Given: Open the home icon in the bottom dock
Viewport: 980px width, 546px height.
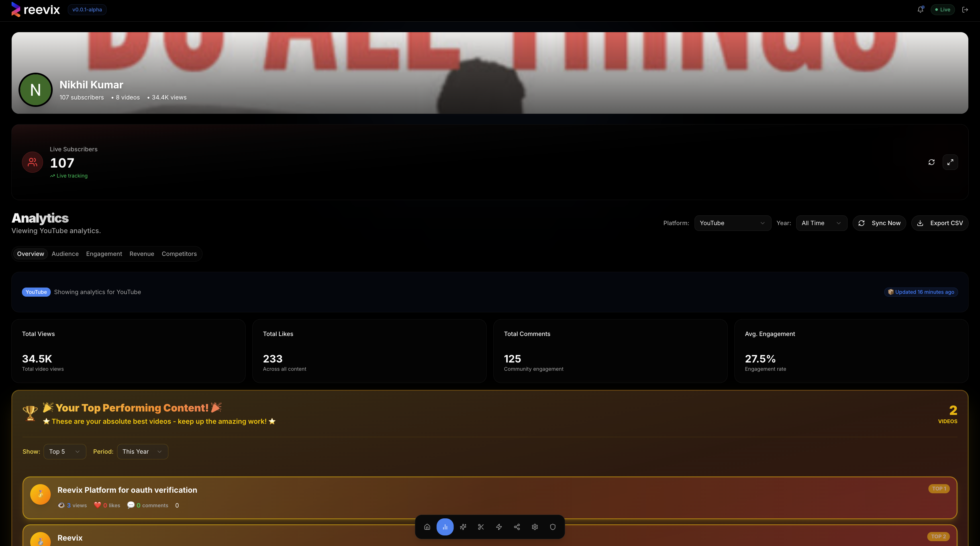Looking at the screenshot, I should click(x=427, y=527).
